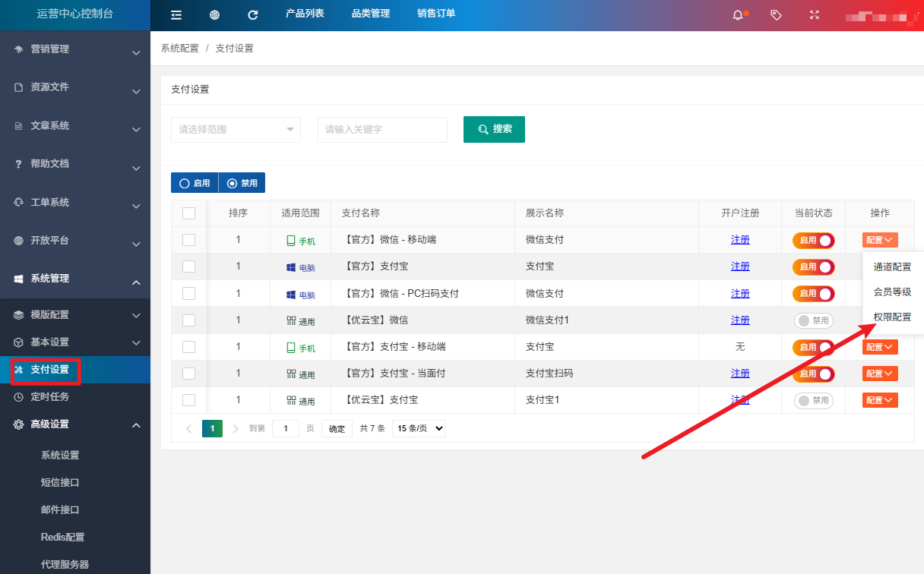Tick the select-all checkbox in table header

(x=189, y=213)
